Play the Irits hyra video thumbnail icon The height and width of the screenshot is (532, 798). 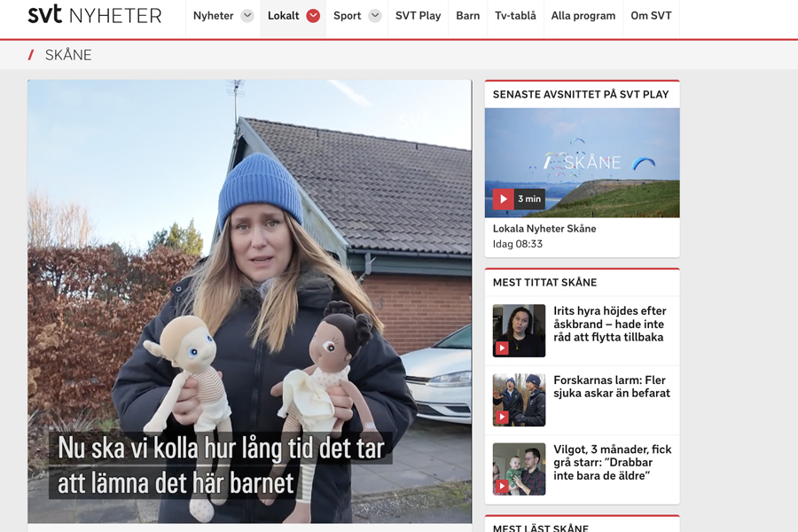(502, 348)
